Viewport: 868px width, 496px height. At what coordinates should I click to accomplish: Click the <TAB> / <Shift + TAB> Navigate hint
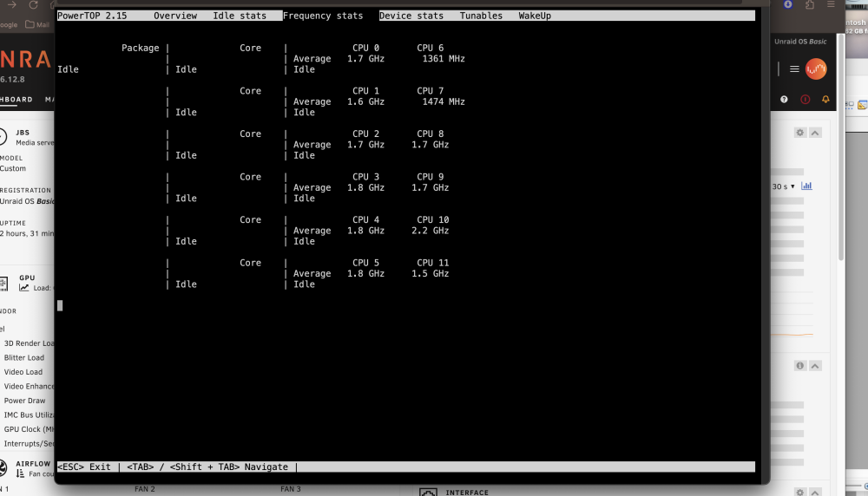tap(207, 467)
